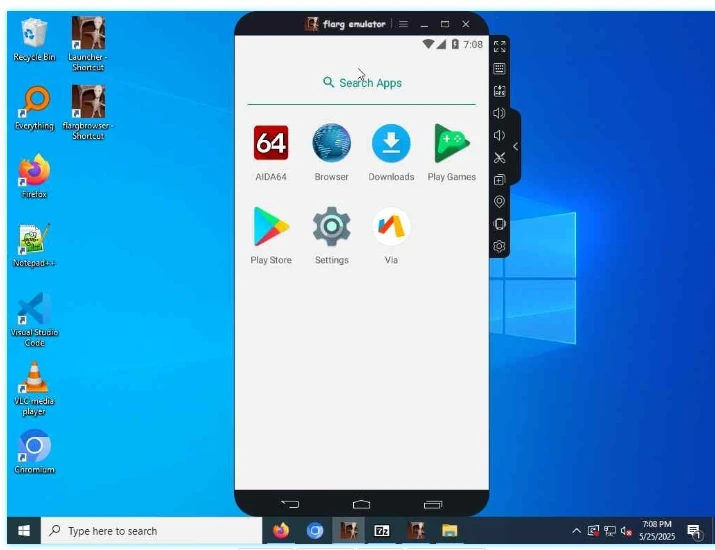Click the emulator volume up icon
The height and width of the screenshot is (550, 715).
[499, 113]
